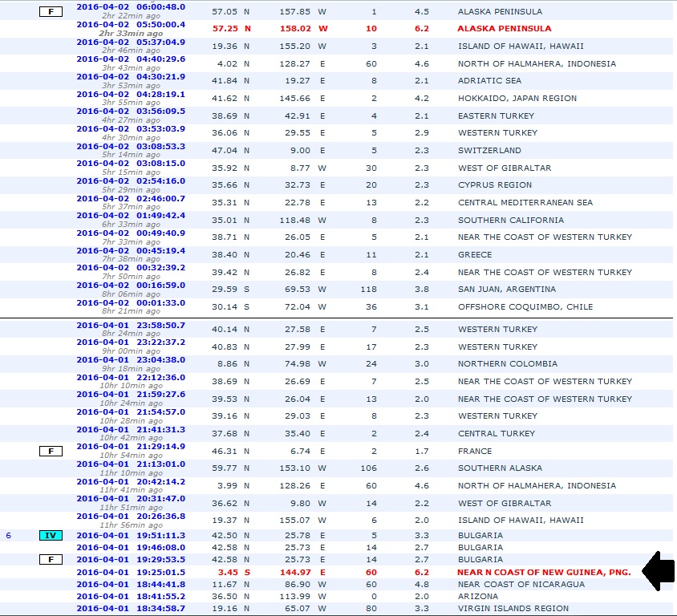Image resolution: width=677 pixels, height=616 pixels.
Task: Click the NORTHERN COLOMBIA region text
Action: click(x=508, y=364)
